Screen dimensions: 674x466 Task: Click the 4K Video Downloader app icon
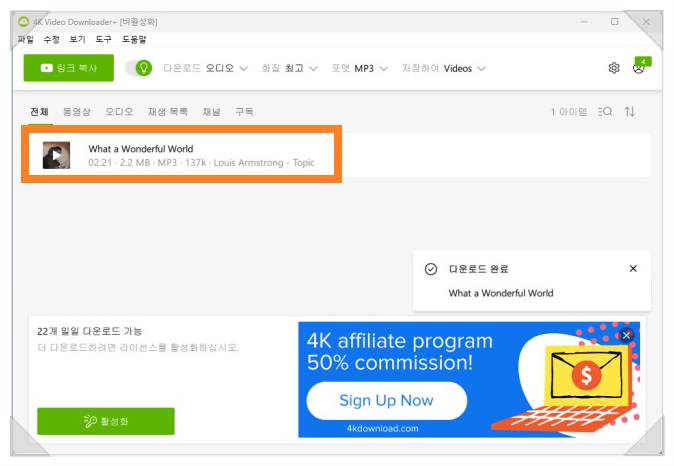(x=23, y=21)
